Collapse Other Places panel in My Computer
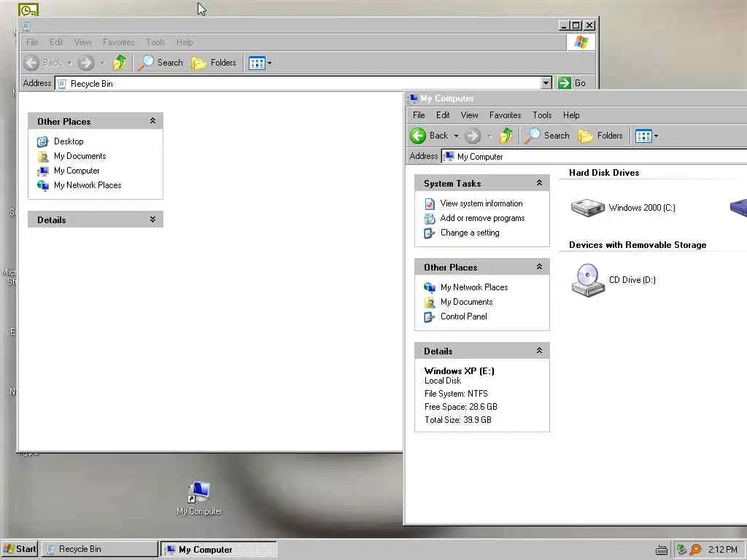Viewport: 747px width, 560px height. click(539, 267)
